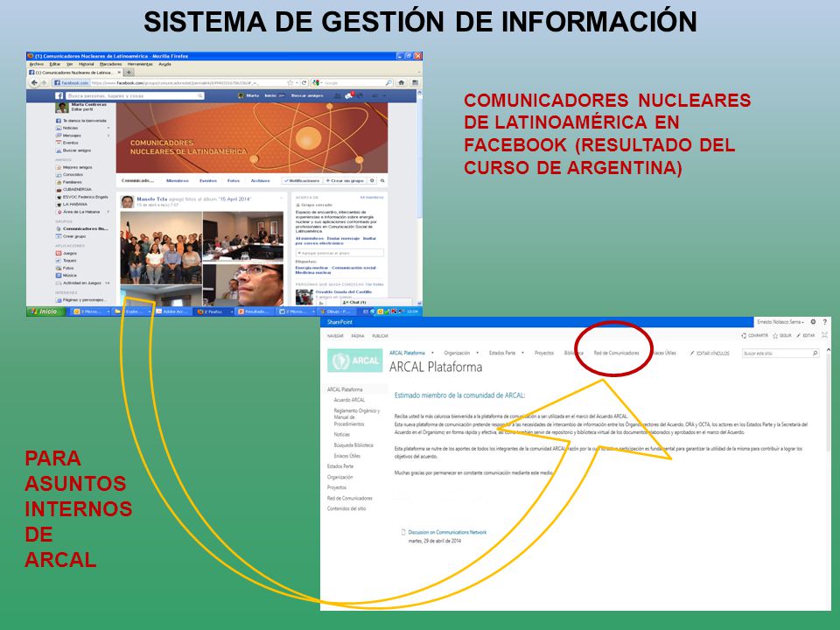Select Archivos tab of Facebook group

coord(261,180)
